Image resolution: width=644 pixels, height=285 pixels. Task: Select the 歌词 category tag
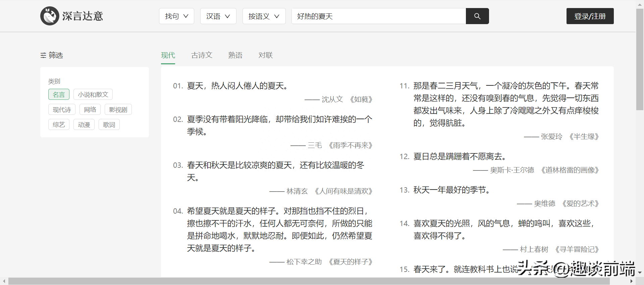109,125
